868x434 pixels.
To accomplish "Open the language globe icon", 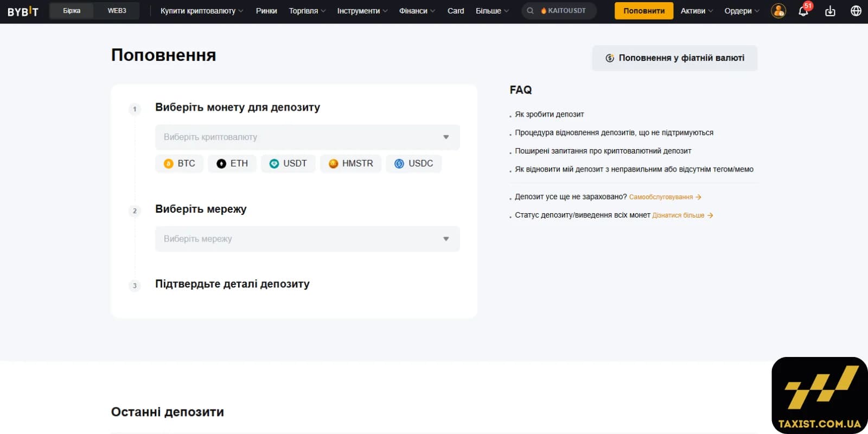I will (856, 11).
